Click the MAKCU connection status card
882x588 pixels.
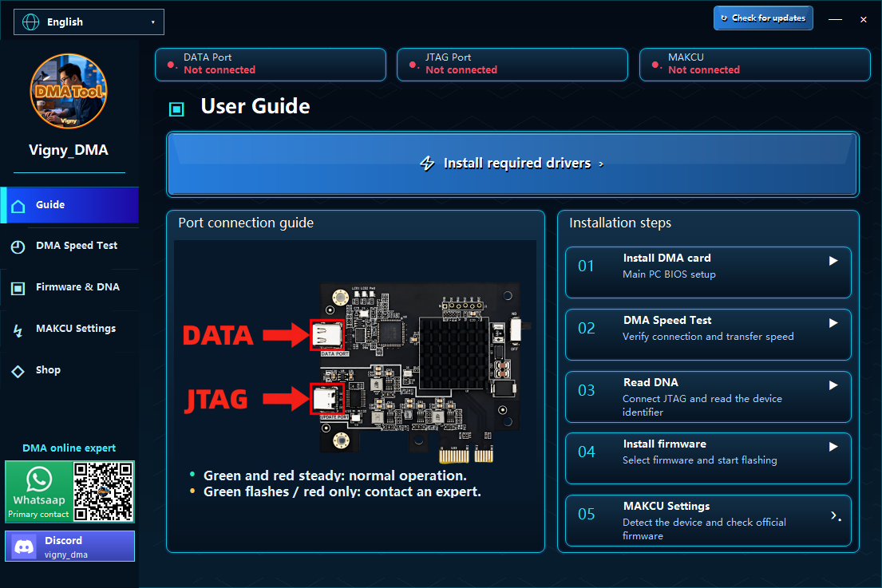pyautogui.click(x=755, y=64)
